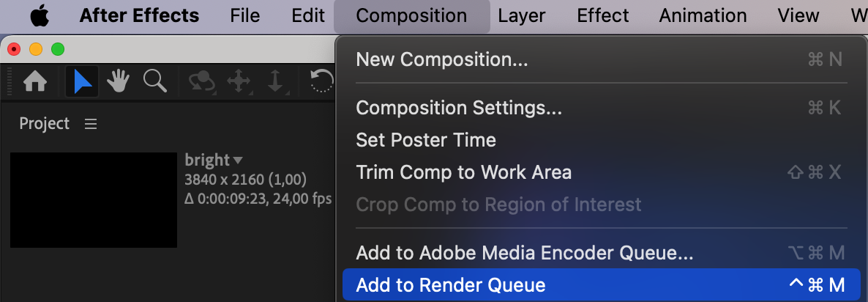
Task: Select the Rotation tool
Action: [321, 81]
